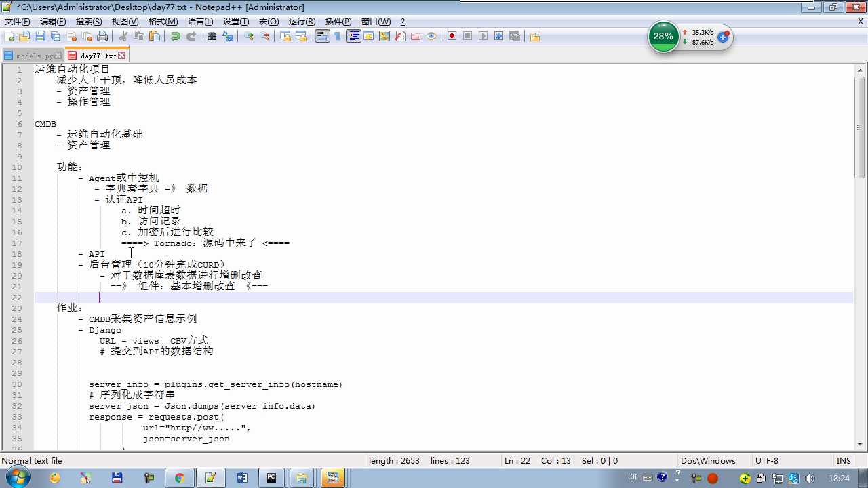Save all open files
This screenshot has height=488, width=868.
click(56, 36)
